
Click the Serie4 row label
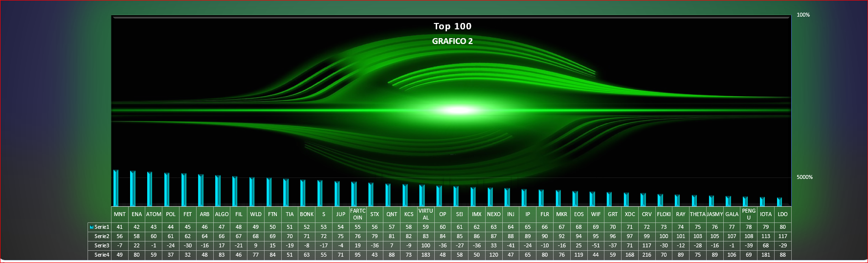click(x=102, y=255)
